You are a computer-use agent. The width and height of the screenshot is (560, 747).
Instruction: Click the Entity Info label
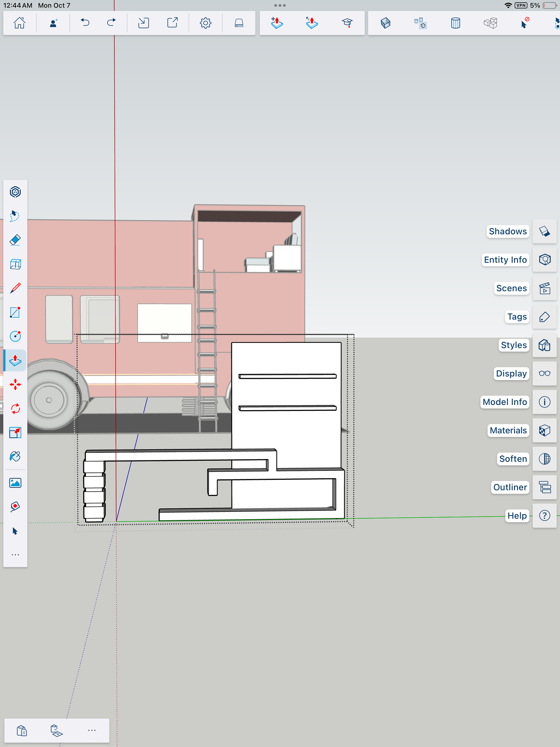click(x=505, y=260)
